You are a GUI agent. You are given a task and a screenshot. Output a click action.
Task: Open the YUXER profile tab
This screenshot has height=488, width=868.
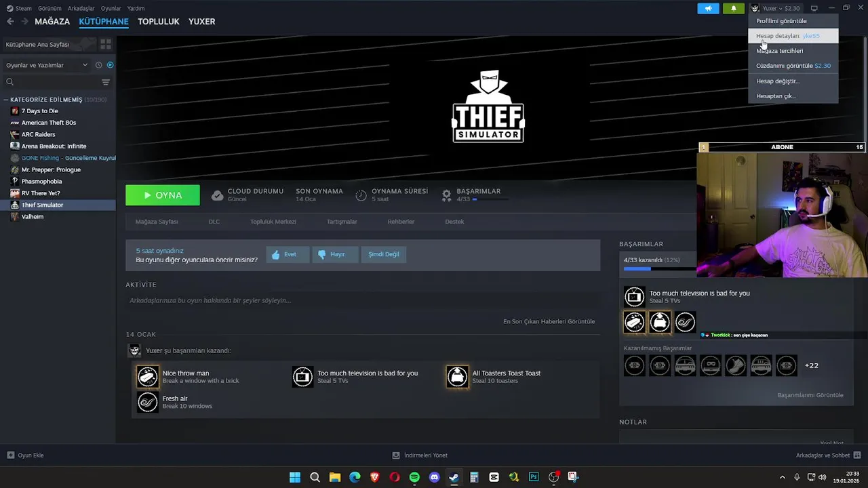[x=202, y=22]
